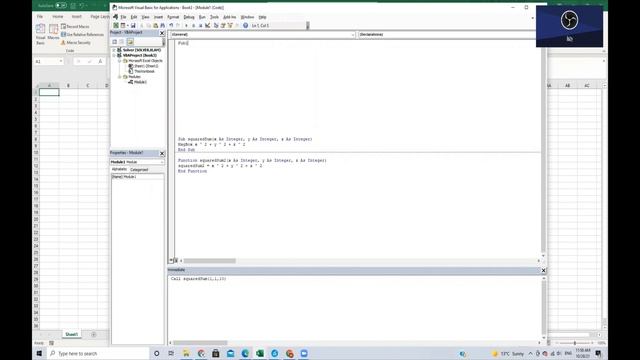Viewport: 640px width, 360px height.
Task: Select Sheet1 (Sheet1) in the project tree
Action: click(x=146, y=66)
